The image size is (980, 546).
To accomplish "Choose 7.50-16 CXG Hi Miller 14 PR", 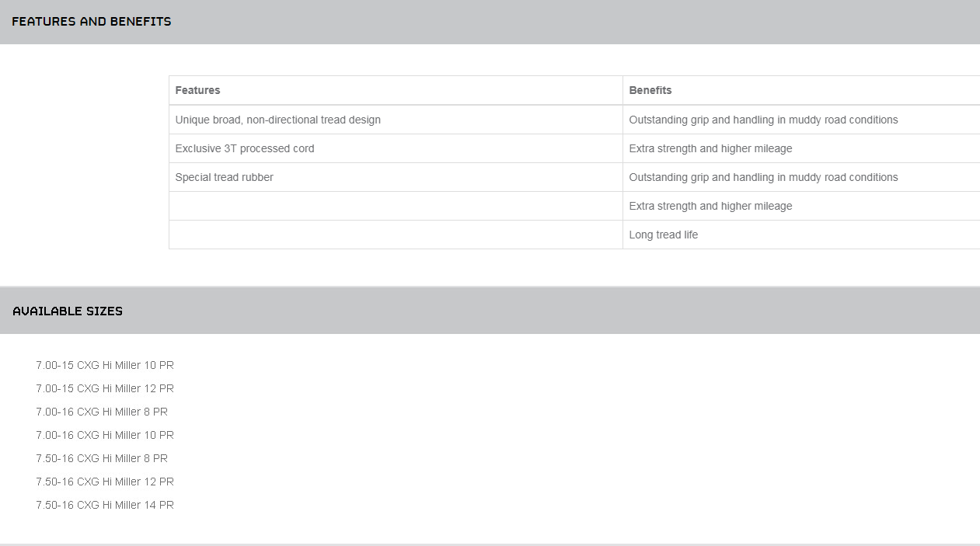I will [x=105, y=505].
